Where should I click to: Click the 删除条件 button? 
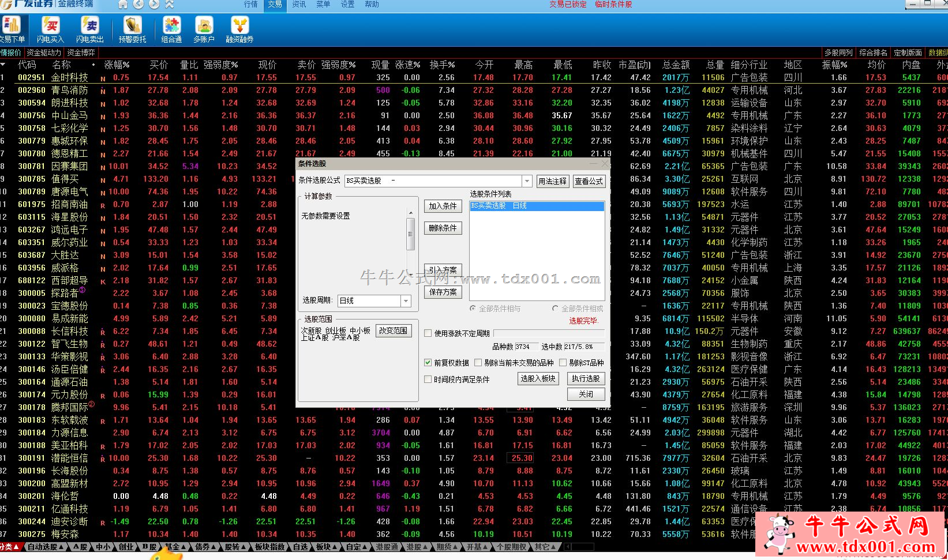(x=443, y=228)
